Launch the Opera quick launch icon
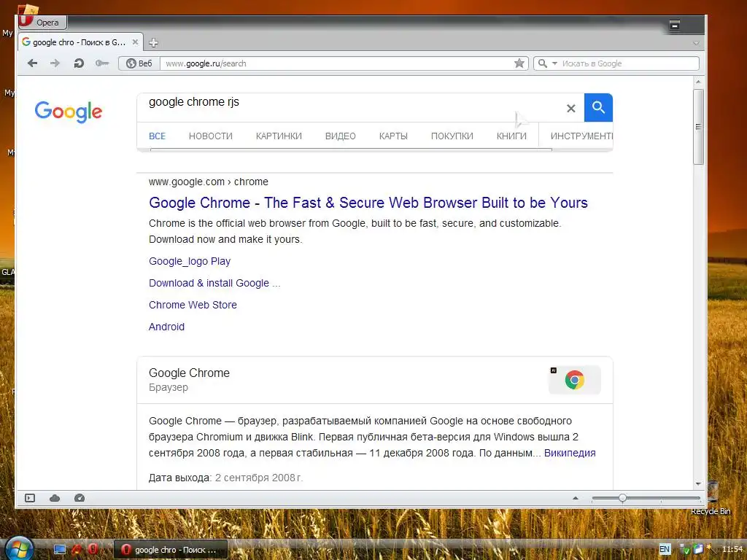 point(93,549)
